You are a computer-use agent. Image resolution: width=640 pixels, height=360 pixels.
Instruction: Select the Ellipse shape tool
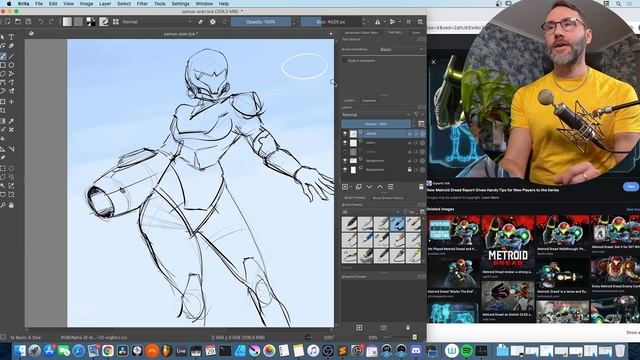coord(11,65)
